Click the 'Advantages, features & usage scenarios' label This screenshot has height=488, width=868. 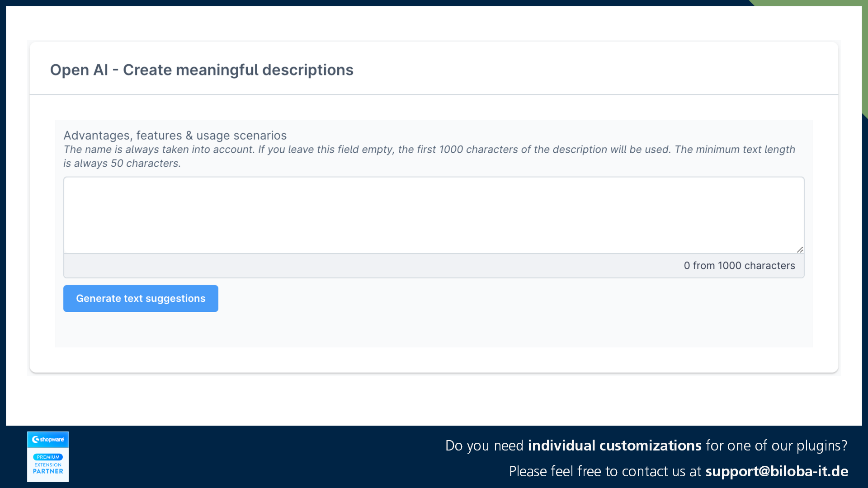[x=175, y=136]
